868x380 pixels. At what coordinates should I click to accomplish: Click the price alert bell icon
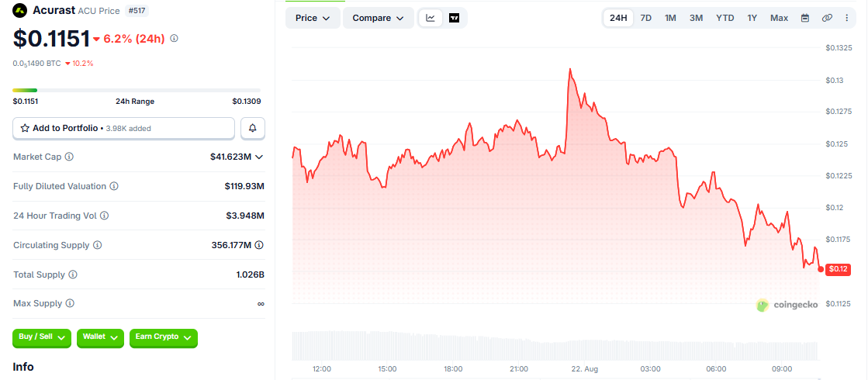(253, 128)
